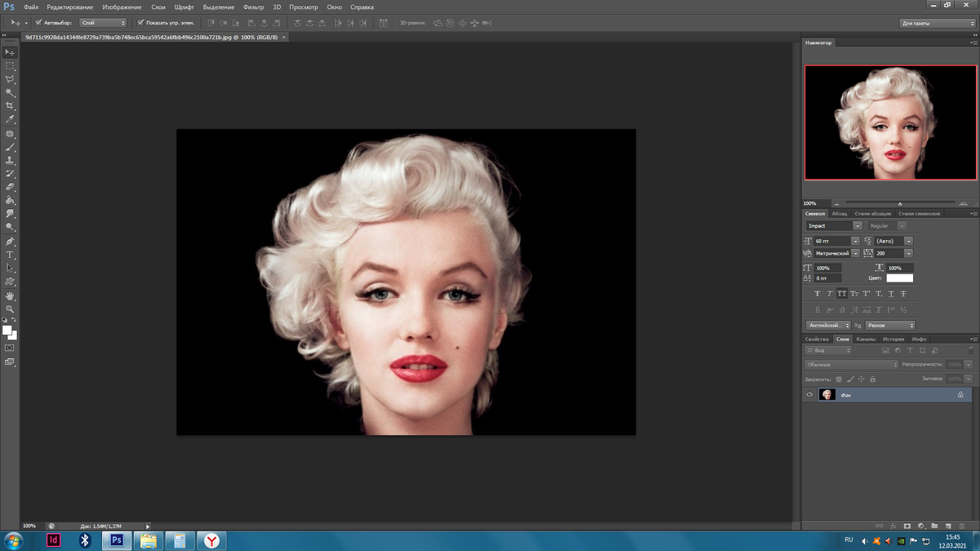Click the text Цвет white swatch
Screen dimensions: 980x551
point(900,278)
